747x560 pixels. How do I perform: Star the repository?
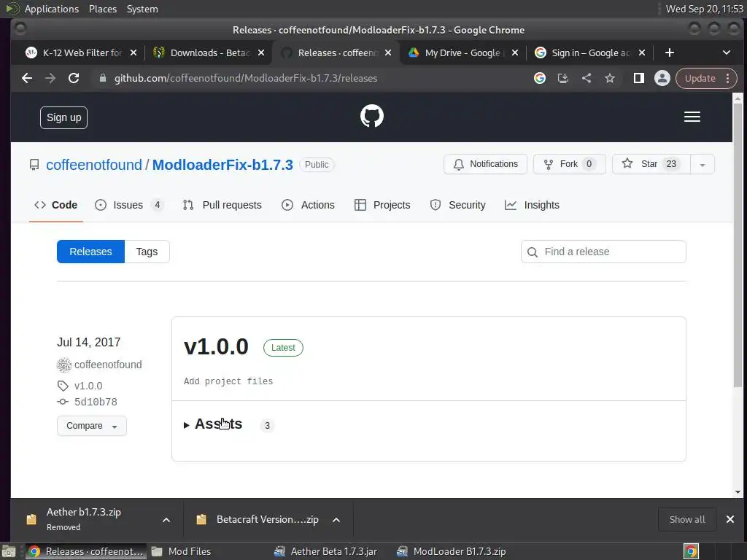[x=651, y=164]
